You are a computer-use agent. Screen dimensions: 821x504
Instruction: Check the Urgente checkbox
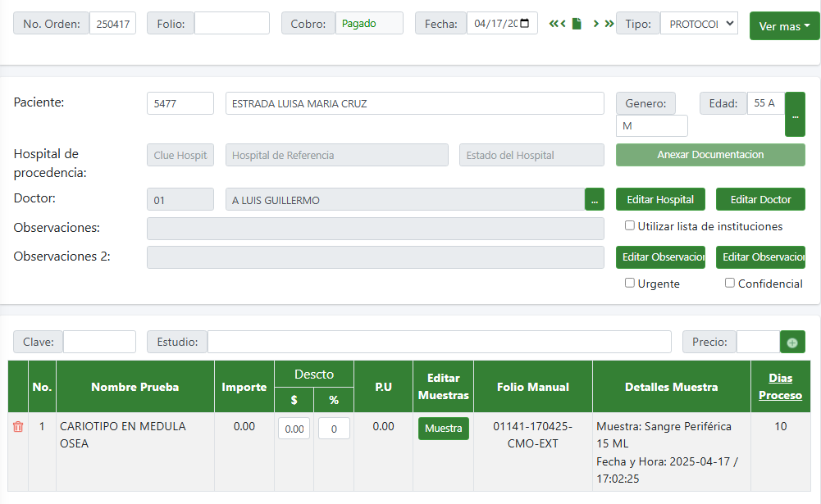630,283
